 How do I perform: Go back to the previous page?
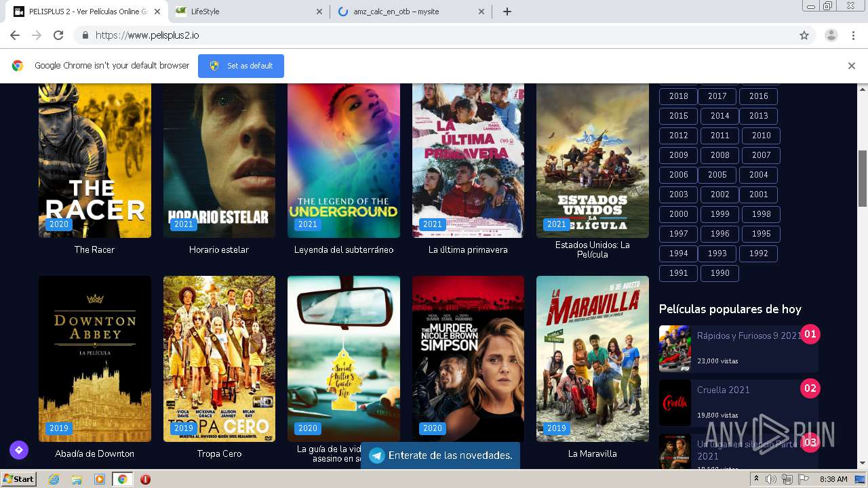(x=15, y=35)
